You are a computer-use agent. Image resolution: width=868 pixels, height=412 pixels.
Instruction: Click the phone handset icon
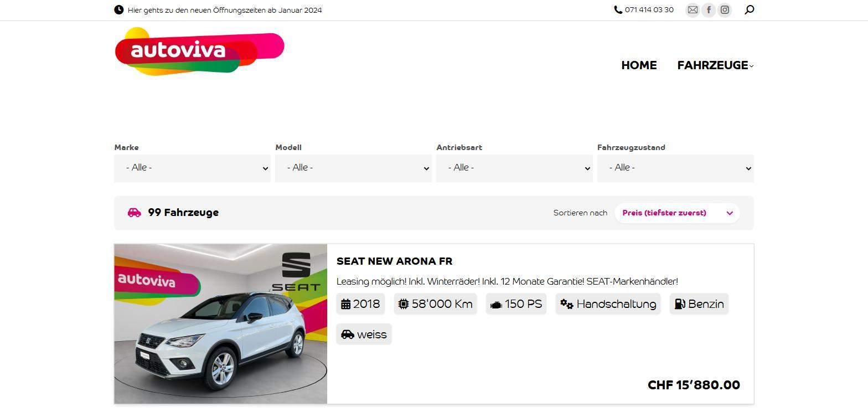click(x=618, y=10)
